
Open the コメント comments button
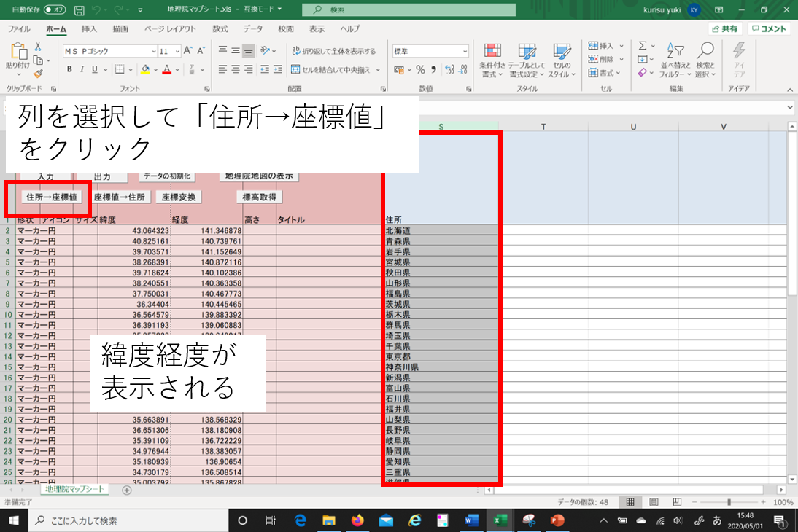769,29
